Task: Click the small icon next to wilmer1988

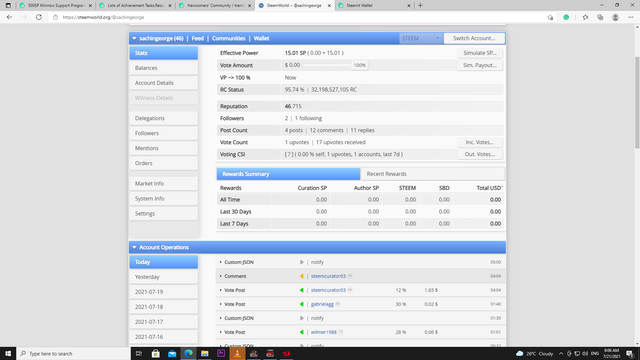Action: pyautogui.click(x=341, y=332)
